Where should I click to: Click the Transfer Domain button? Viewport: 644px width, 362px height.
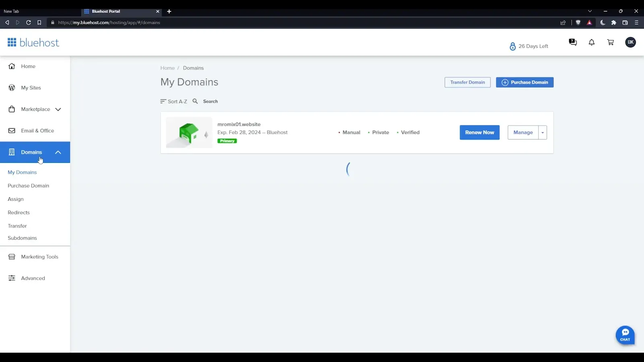467,82
